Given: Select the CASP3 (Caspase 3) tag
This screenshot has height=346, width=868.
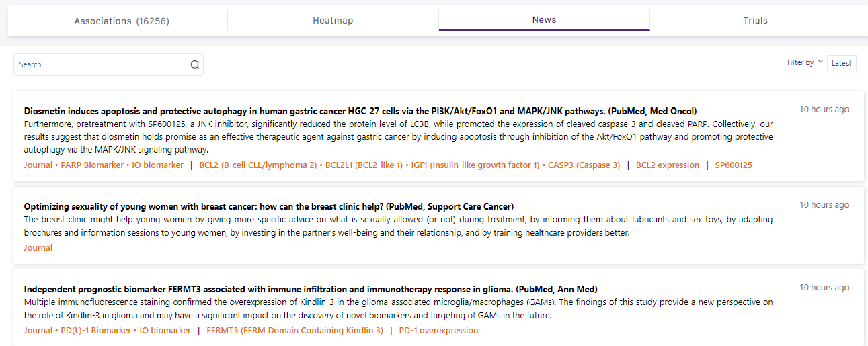Looking at the screenshot, I should tap(584, 165).
